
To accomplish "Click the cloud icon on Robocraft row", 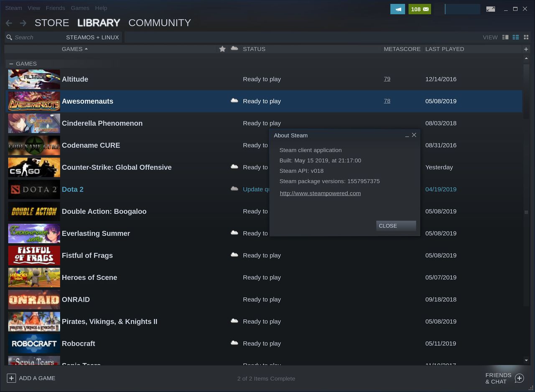I will tap(234, 343).
